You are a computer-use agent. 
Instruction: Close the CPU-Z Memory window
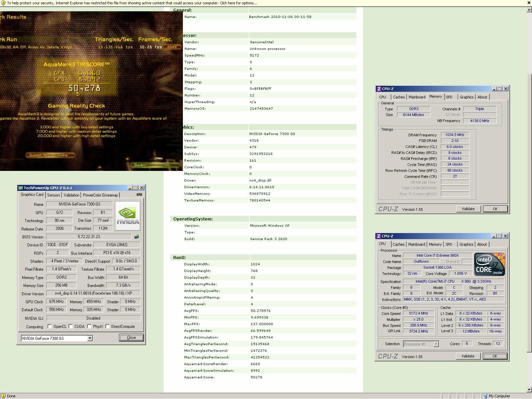(506, 89)
